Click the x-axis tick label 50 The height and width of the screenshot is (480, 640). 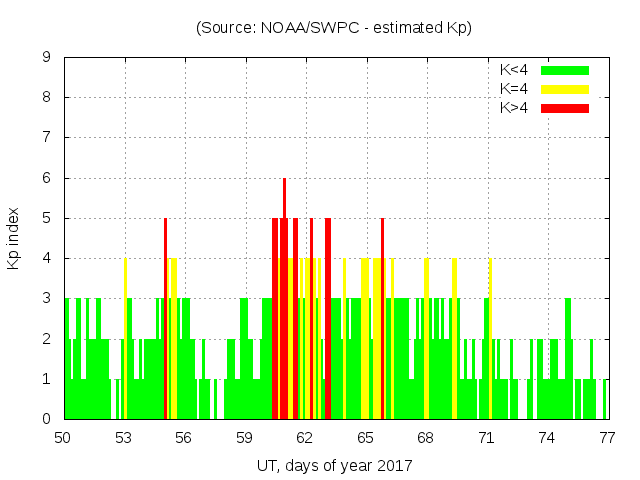click(x=63, y=437)
